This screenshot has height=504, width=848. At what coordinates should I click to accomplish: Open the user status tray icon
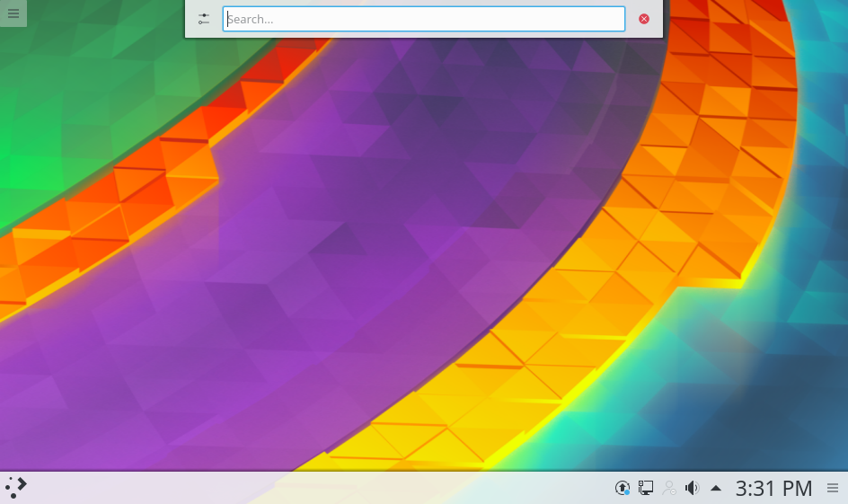click(x=669, y=488)
